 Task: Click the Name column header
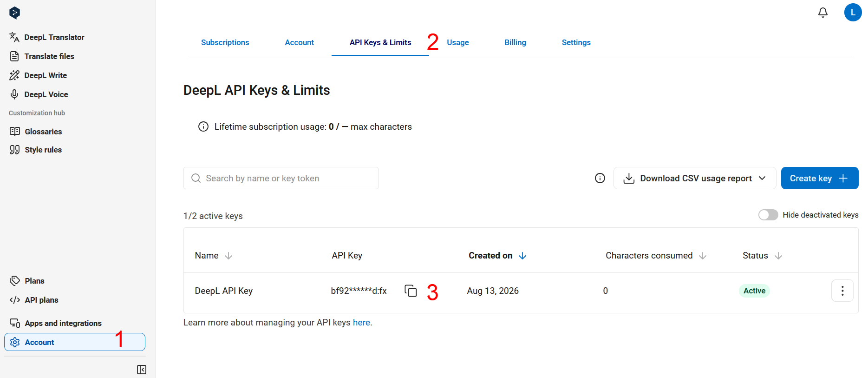[x=207, y=256]
